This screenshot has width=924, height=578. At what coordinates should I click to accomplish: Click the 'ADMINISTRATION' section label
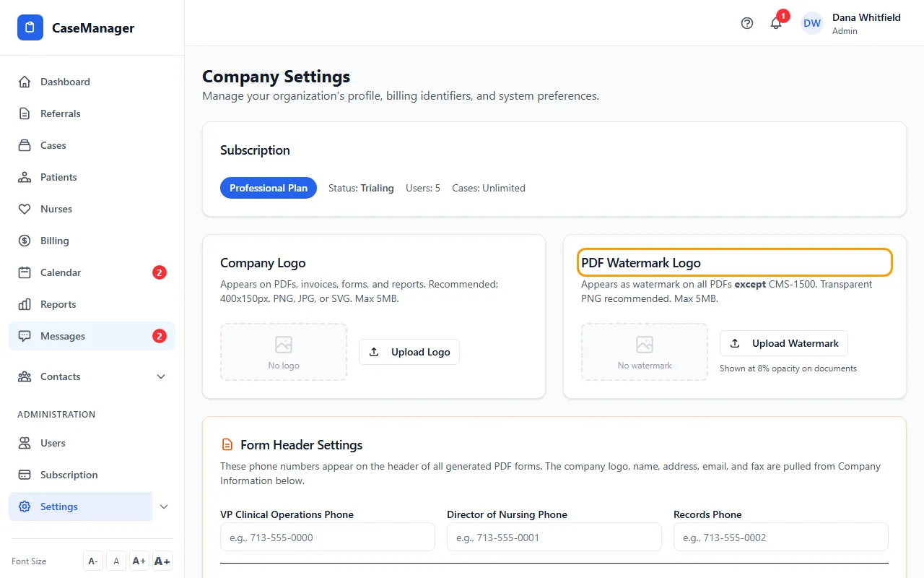pyautogui.click(x=56, y=415)
